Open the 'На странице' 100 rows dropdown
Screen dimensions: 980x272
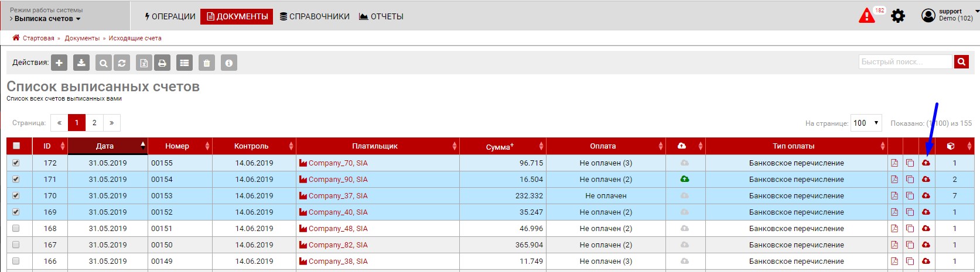[x=866, y=123]
